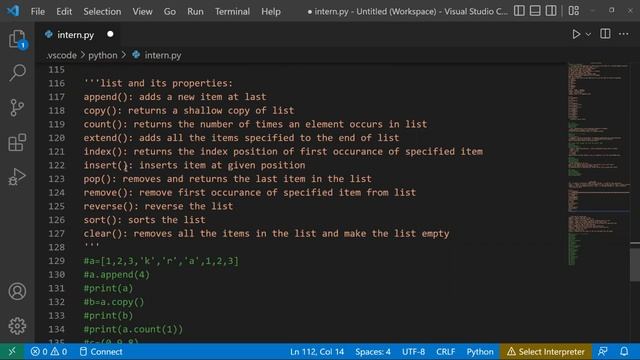Viewport: 640px width, 360px height.
Task: Split the editor to the right
Action: click(605, 34)
